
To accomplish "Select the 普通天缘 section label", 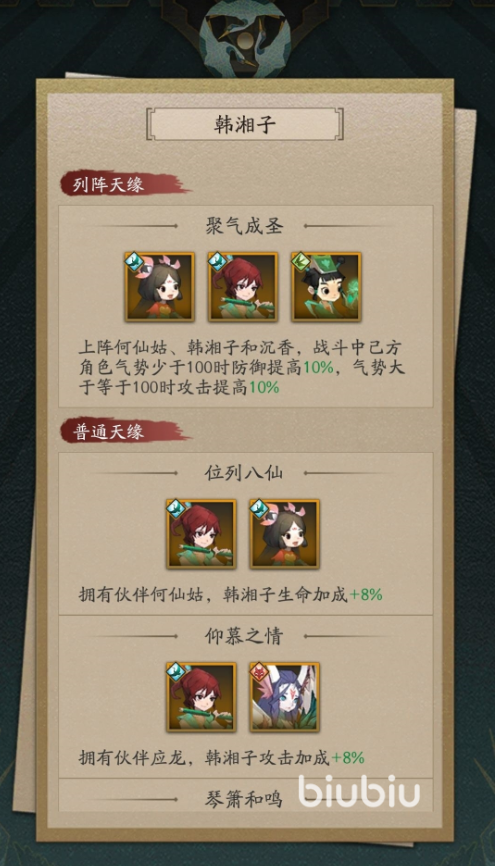I will tap(108, 431).
